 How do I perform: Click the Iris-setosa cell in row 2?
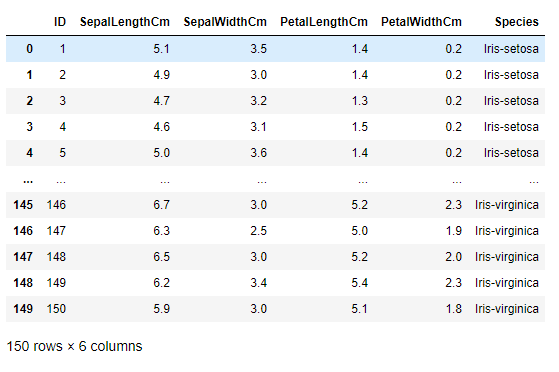tap(511, 101)
